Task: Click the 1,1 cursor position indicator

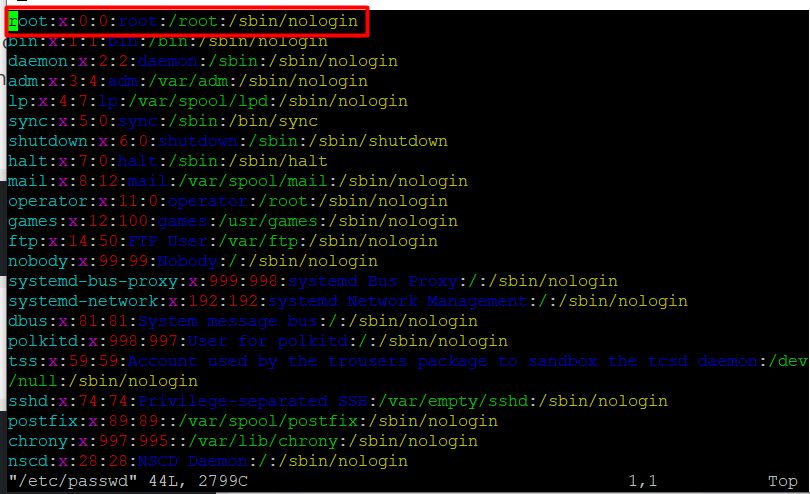Action: point(643,481)
